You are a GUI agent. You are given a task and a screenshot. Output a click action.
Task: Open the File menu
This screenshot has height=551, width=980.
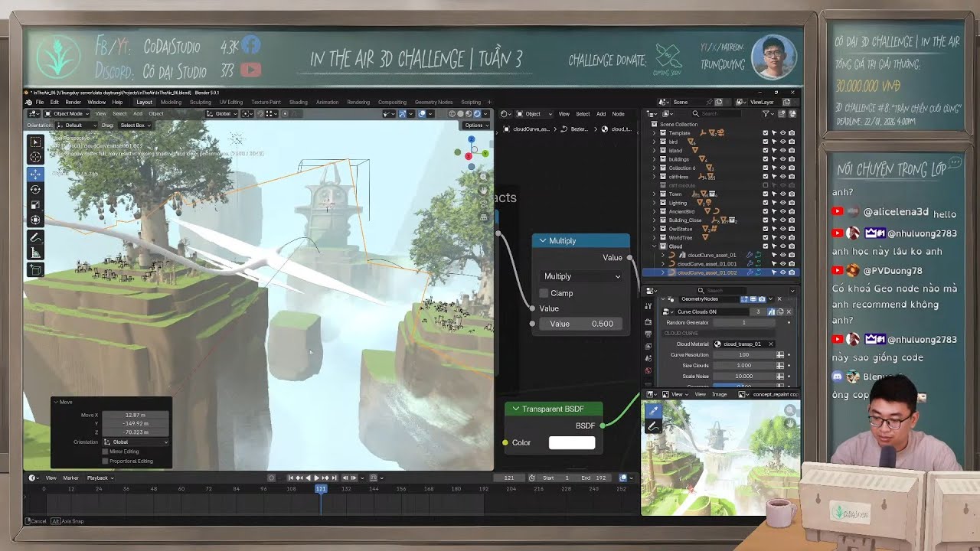[x=39, y=102]
